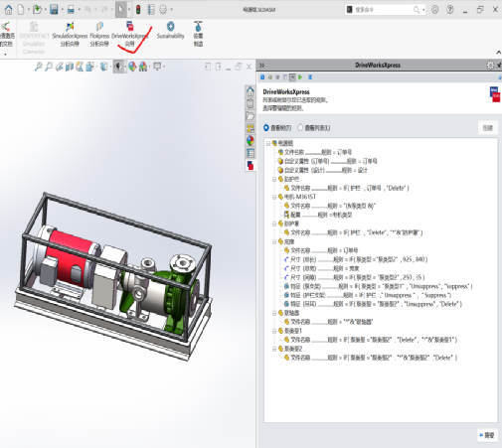Launch SimulationXpress analysis wizard
This screenshot has height=448, width=502.
70,35
